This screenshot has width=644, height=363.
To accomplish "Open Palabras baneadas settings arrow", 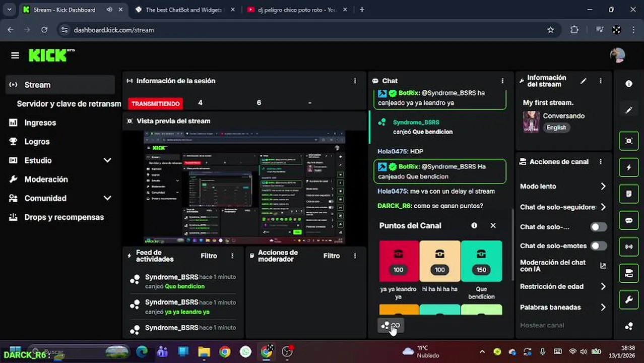I will 603,307.
